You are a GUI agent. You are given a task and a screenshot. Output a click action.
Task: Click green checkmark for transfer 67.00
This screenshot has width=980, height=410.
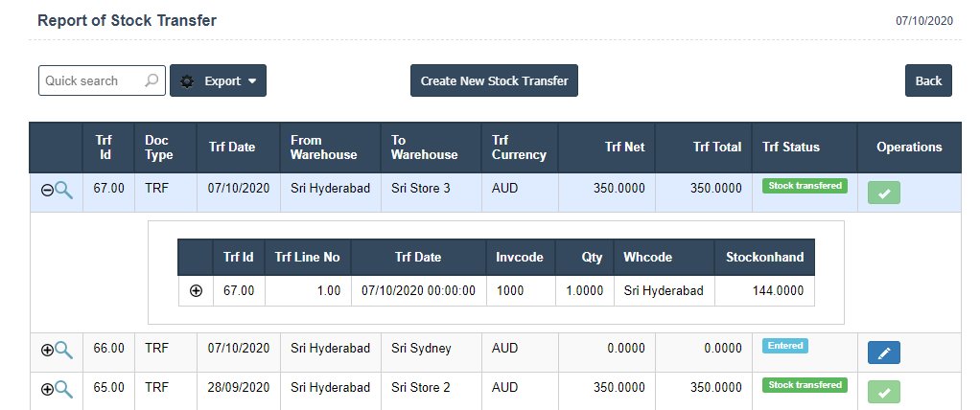pyautogui.click(x=883, y=194)
